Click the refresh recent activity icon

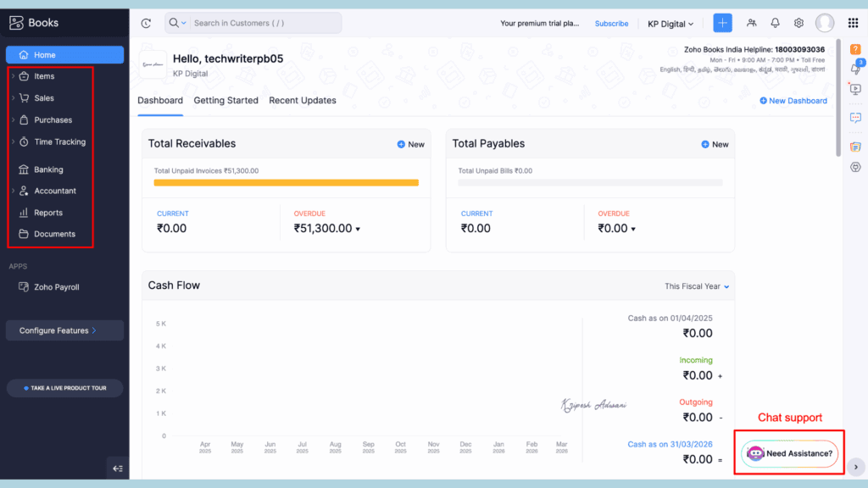146,23
